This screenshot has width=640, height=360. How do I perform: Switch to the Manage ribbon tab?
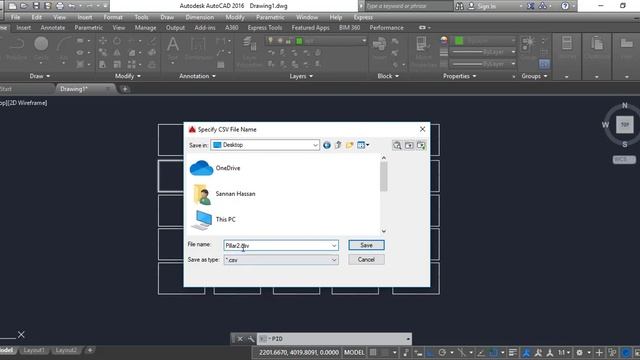point(145,28)
